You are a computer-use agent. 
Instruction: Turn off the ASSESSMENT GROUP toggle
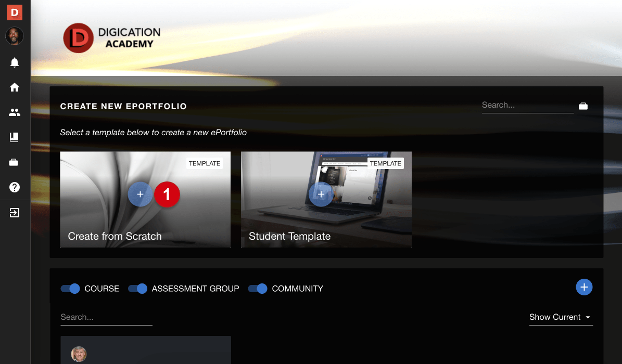pos(137,289)
